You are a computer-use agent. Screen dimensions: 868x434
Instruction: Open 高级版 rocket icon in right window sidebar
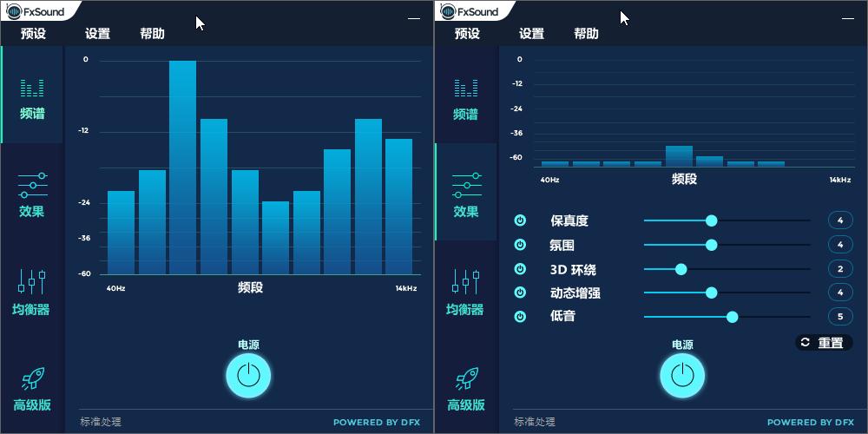(467, 378)
